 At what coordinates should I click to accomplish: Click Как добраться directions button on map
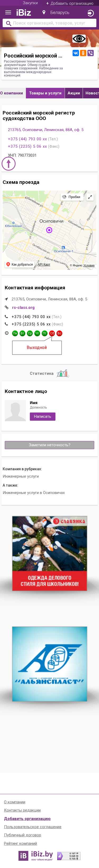pos(20,265)
